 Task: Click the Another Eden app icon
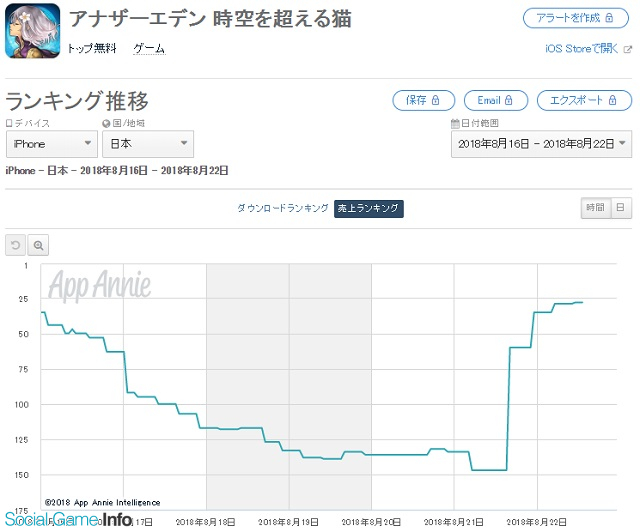[33, 31]
